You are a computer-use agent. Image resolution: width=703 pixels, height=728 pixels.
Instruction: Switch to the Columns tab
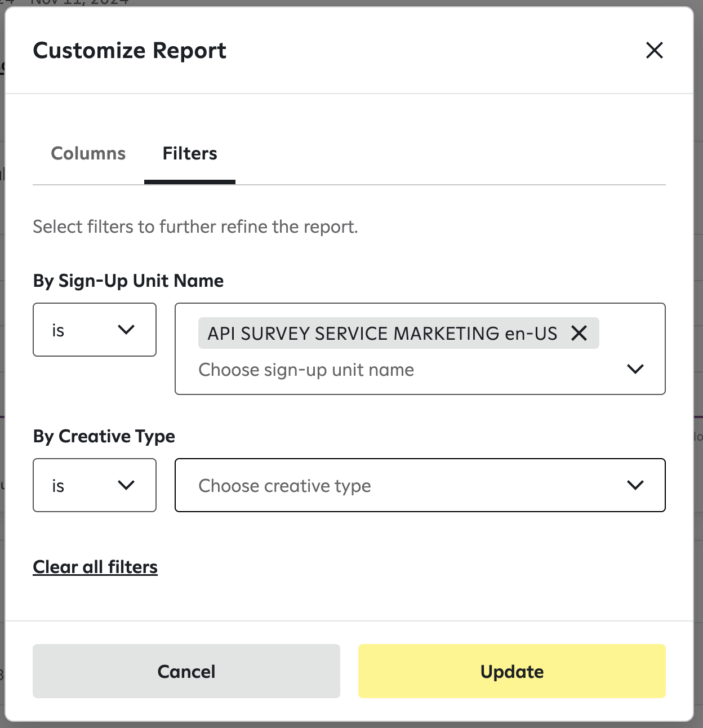click(x=88, y=153)
